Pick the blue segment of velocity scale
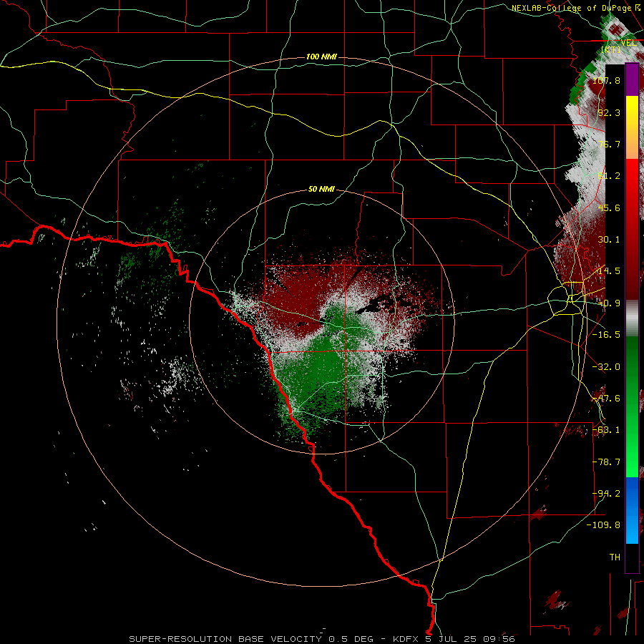 pyautogui.click(x=632, y=510)
